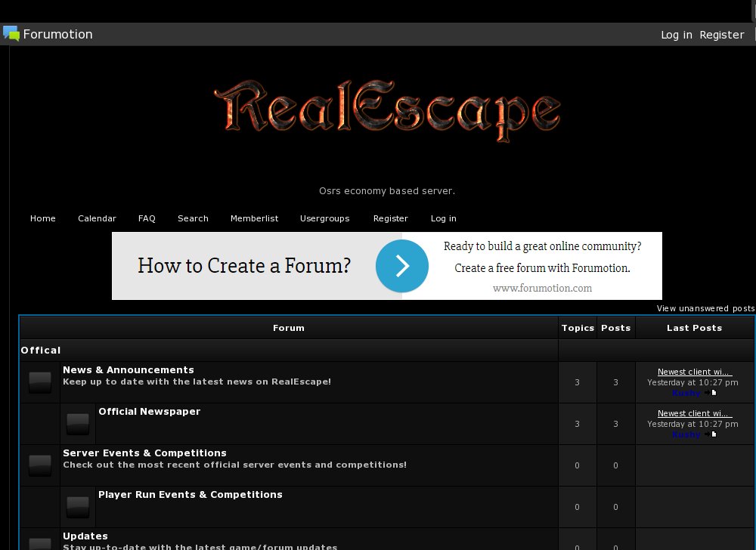The height and width of the screenshot is (550, 756).
Task: Open the Usergroups menu item
Action: pos(324,218)
